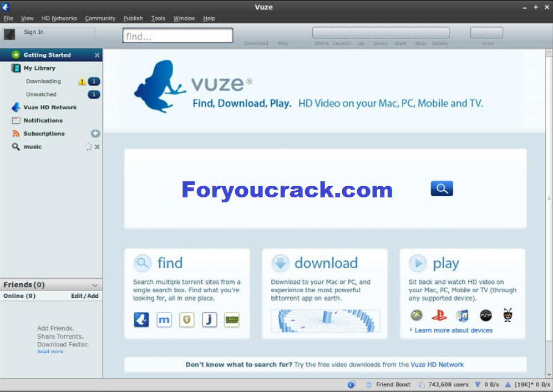Image resolution: width=553 pixels, height=392 pixels.
Task: Click the magnifier icon beside music
Action: pyautogui.click(x=16, y=146)
